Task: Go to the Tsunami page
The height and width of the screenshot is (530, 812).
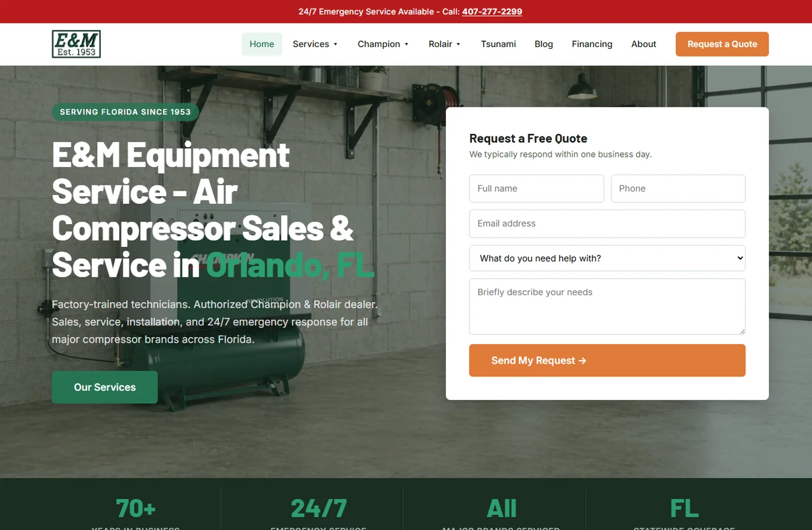Action: coord(499,44)
